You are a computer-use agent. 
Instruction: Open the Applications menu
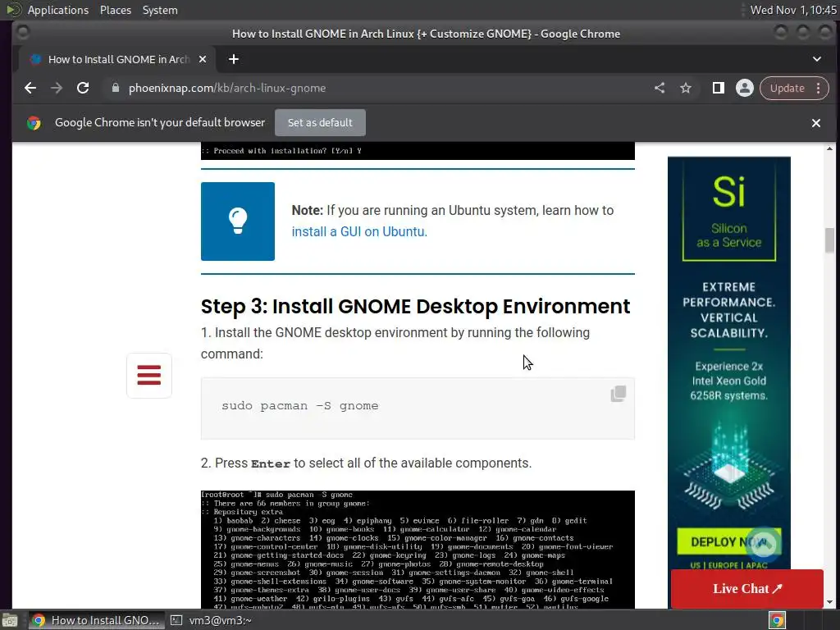58,10
